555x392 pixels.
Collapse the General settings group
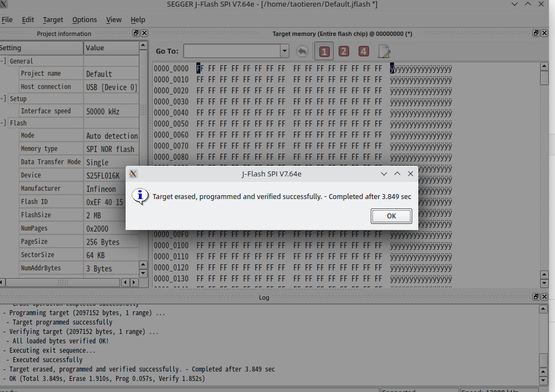[3, 61]
